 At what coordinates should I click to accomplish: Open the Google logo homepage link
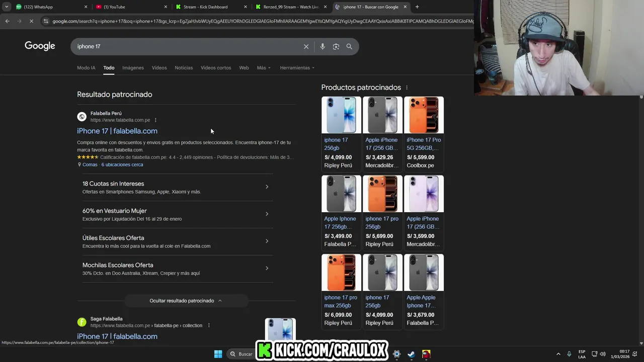click(x=40, y=46)
